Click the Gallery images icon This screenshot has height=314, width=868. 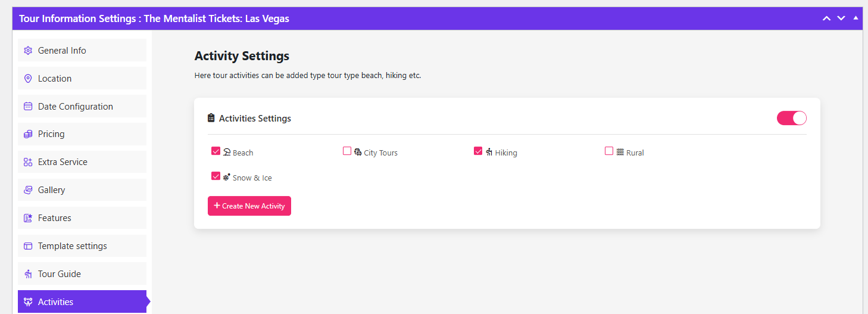(x=27, y=190)
